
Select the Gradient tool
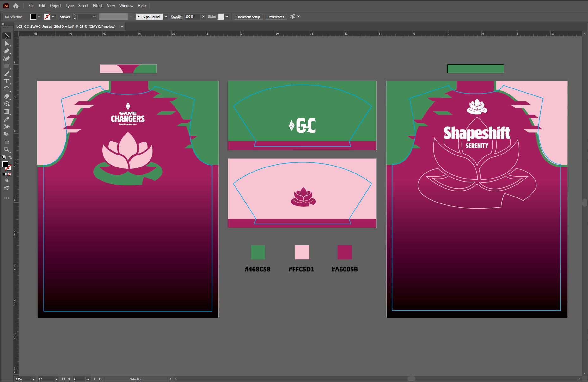coord(7,112)
